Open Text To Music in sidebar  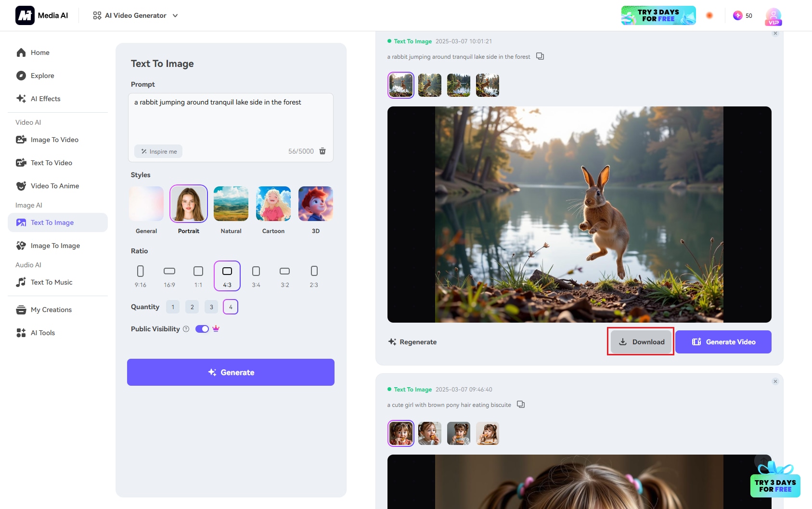click(x=58, y=282)
